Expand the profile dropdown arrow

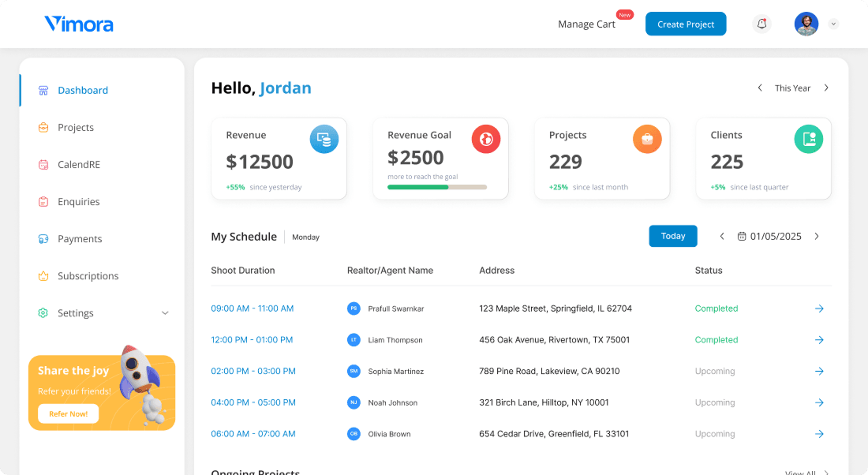833,24
